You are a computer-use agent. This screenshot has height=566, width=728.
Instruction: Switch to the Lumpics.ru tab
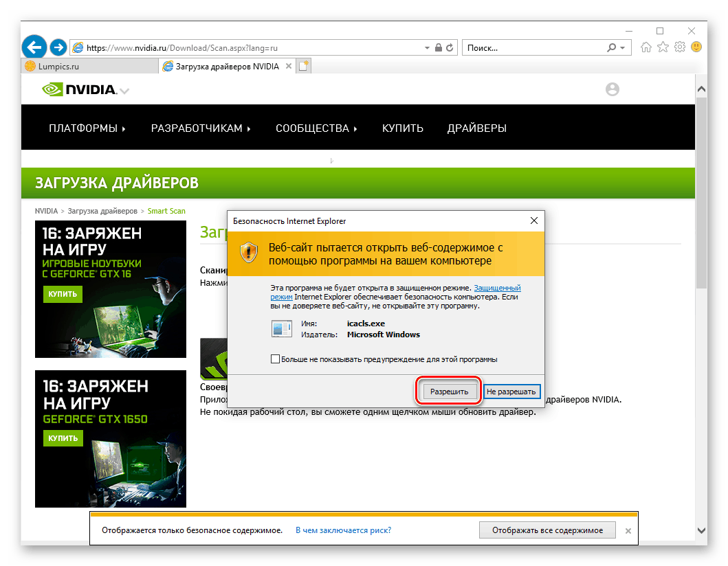click(89, 67)
